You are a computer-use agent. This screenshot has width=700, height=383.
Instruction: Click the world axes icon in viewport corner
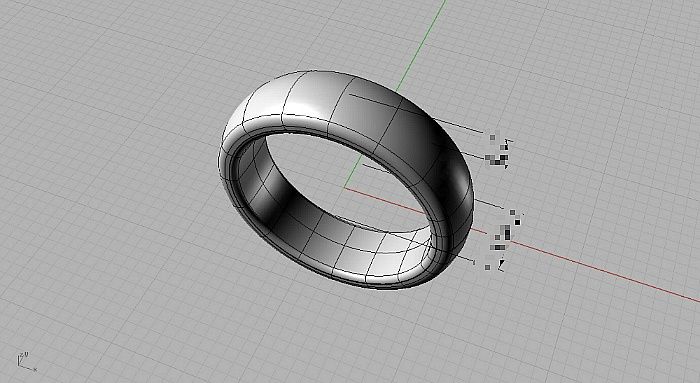[x=26, y=362]
